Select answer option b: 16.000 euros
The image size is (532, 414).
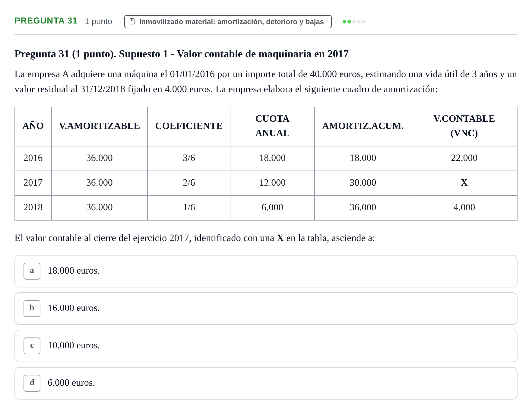coord(266,309)
